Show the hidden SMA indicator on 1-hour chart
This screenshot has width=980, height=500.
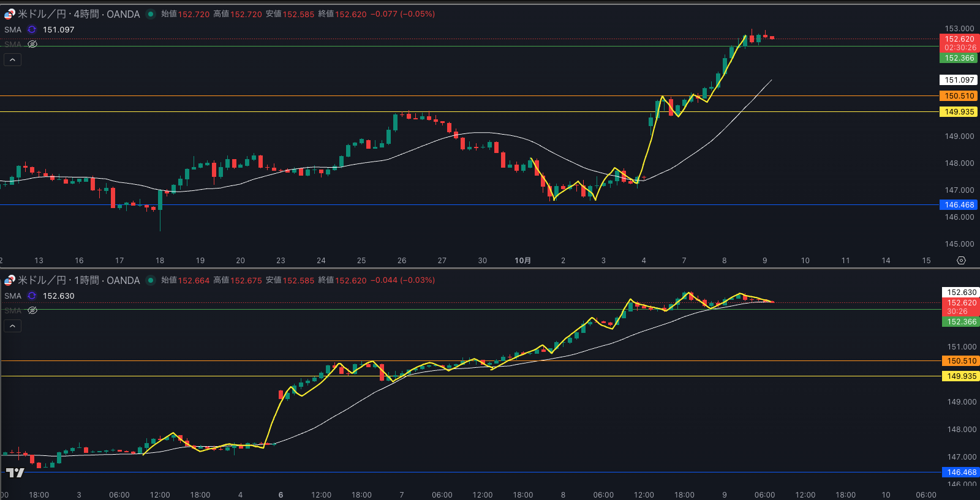click(32, 310)
